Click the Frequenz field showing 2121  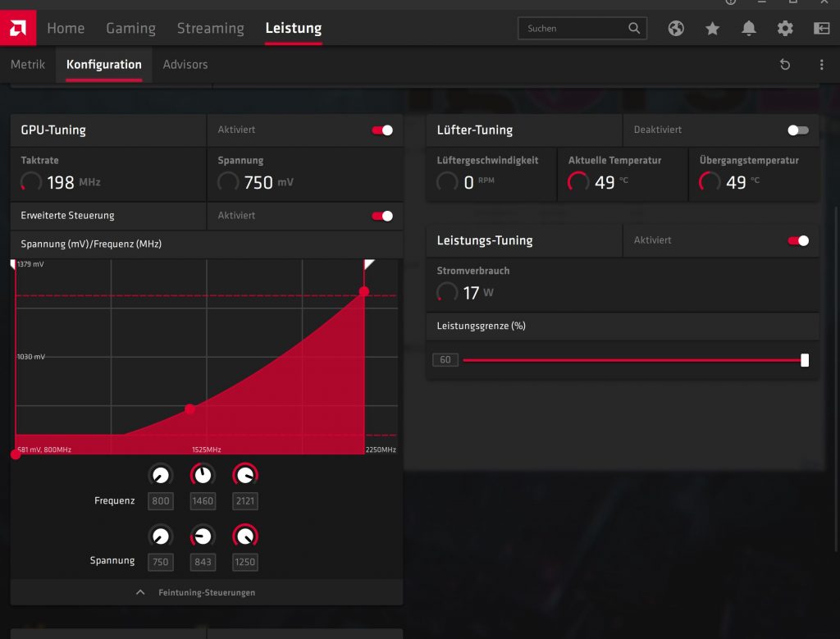(x=244, y=501)
